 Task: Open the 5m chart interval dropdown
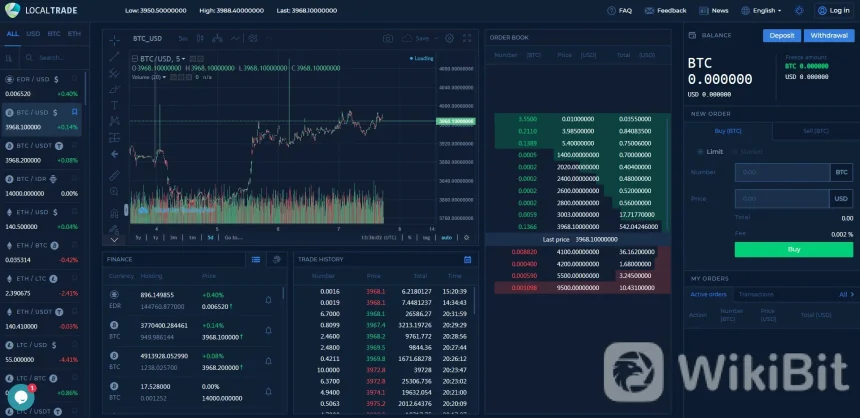184,38
